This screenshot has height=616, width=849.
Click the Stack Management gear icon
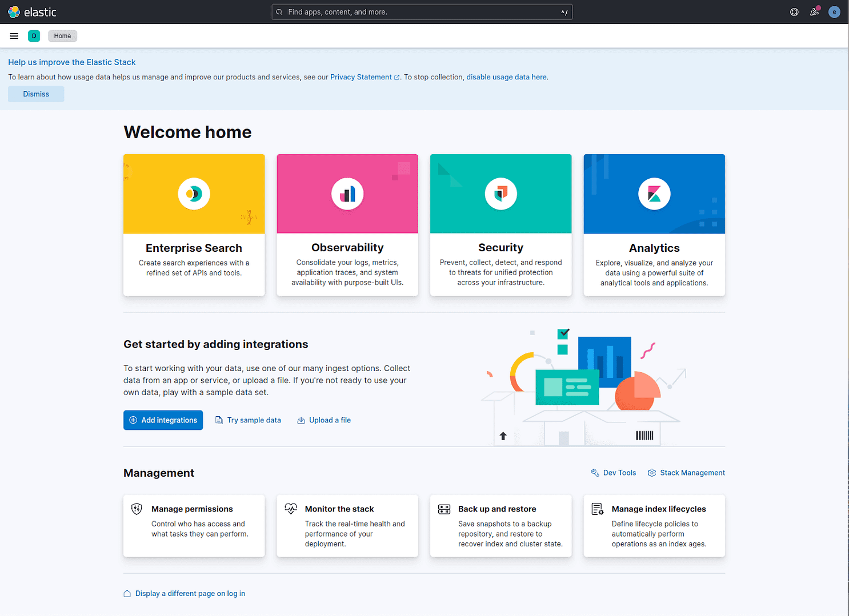coord(652,473)
